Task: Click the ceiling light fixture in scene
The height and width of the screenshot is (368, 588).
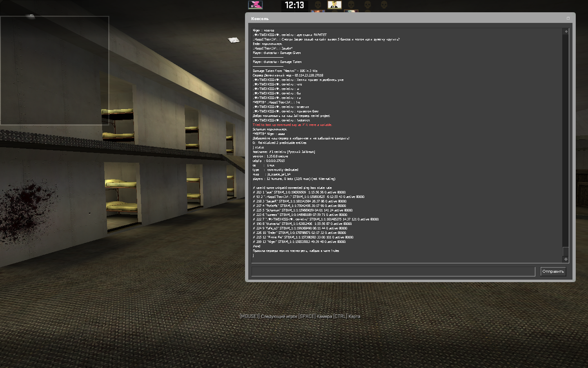Action: [x=234, y=40]
